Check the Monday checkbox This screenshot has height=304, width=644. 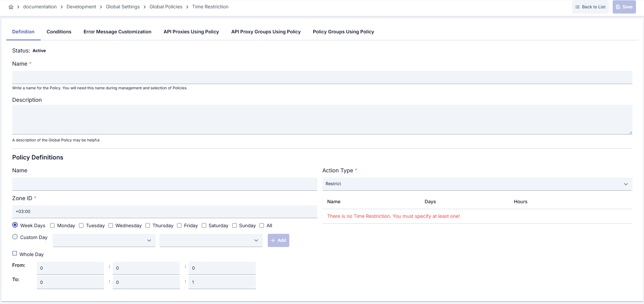(x=53, y=225)
